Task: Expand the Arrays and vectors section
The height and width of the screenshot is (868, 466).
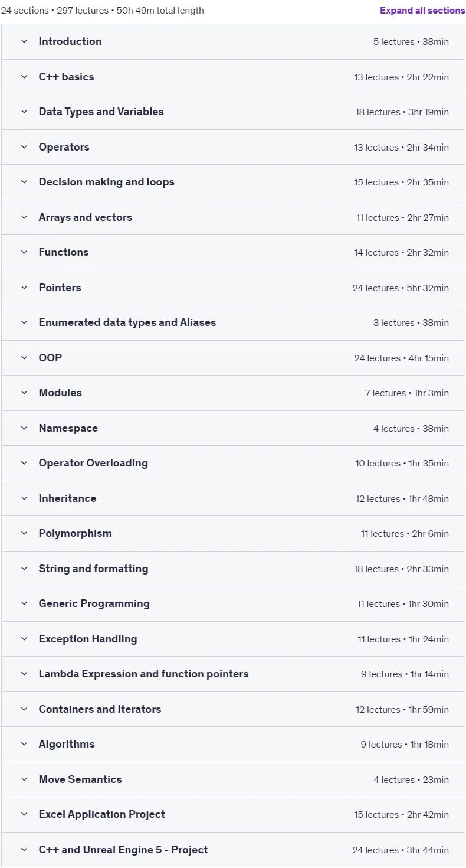Action: pyautogui.click(x=233, y=217)
